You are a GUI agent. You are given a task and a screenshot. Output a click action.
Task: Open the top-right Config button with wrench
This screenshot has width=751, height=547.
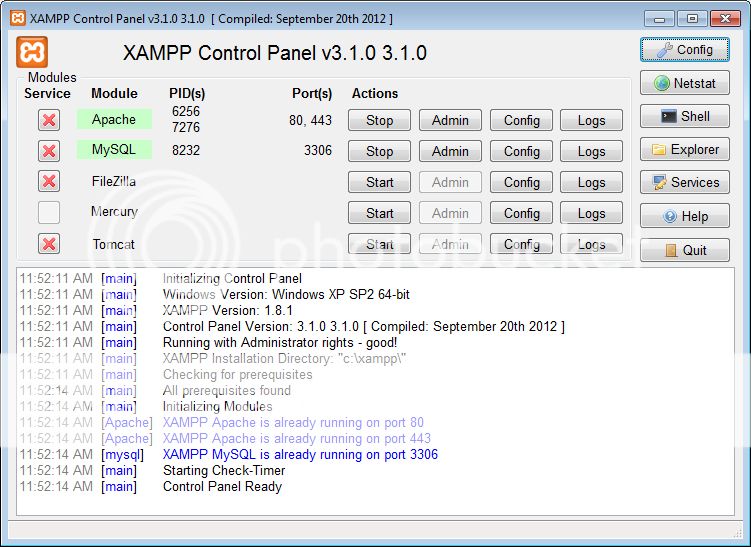point(684,50)
